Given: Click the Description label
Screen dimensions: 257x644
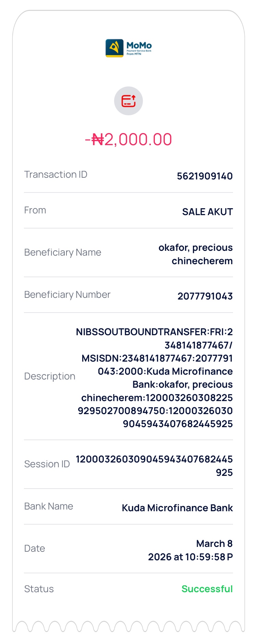Looking at the screenshot, I should pos(50,376).
